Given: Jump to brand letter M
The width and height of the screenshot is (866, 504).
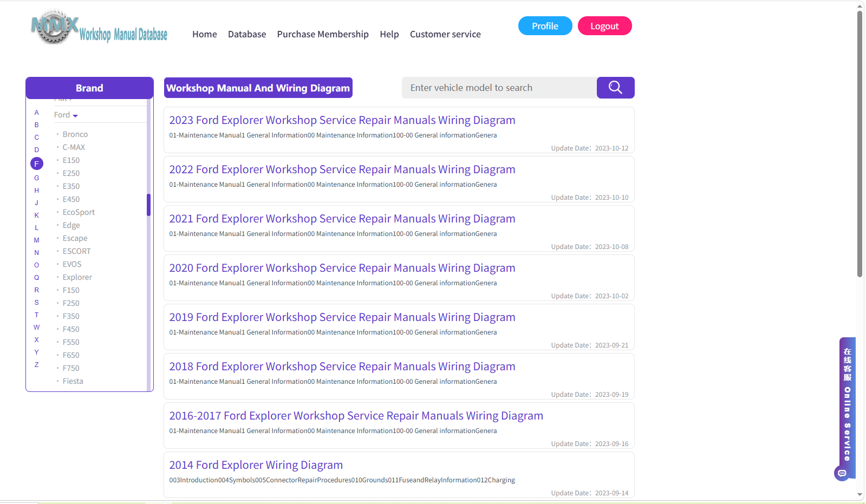Looking at the screenshot, I should (37, 240).
